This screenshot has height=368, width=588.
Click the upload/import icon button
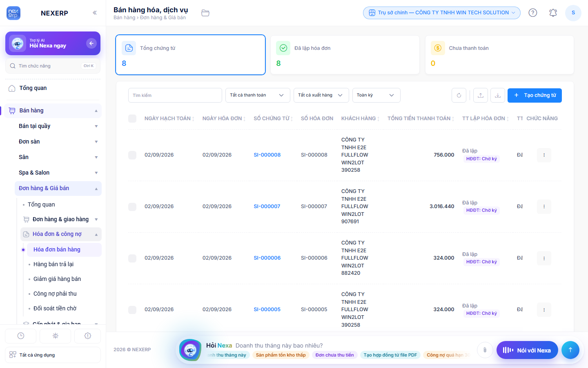tap(481, 95)
